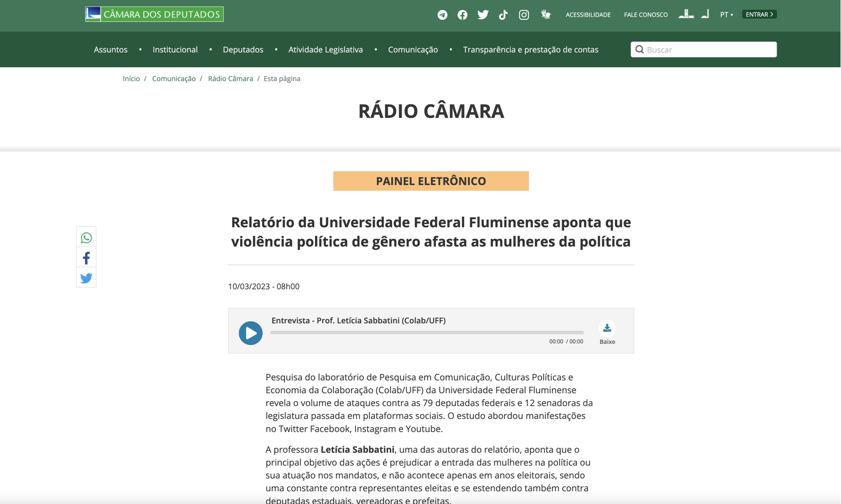Go to Início breadcrumb link
841x504 pixels.
coord(132,79)
